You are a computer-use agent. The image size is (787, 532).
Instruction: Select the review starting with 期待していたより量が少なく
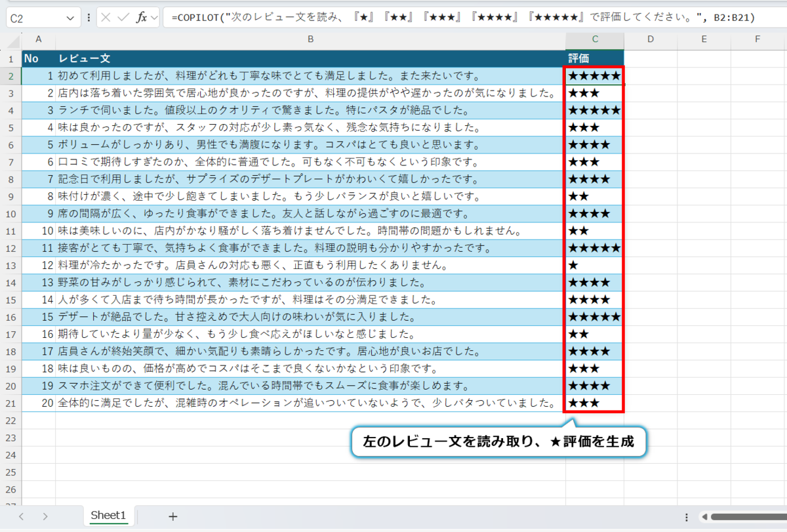(311, 335)
